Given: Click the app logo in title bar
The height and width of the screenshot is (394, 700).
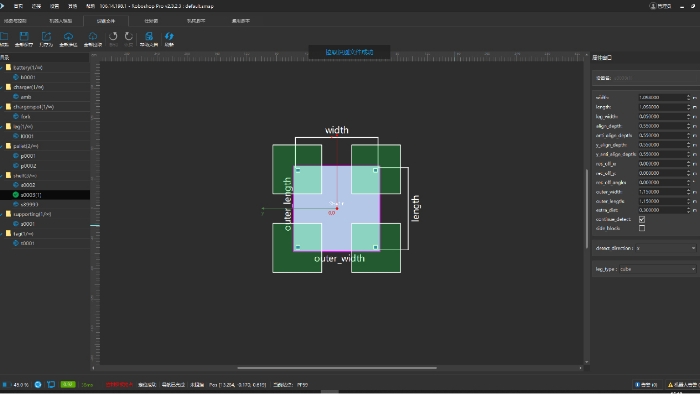Looking at the screenshot, I should (x=2, y=6).
